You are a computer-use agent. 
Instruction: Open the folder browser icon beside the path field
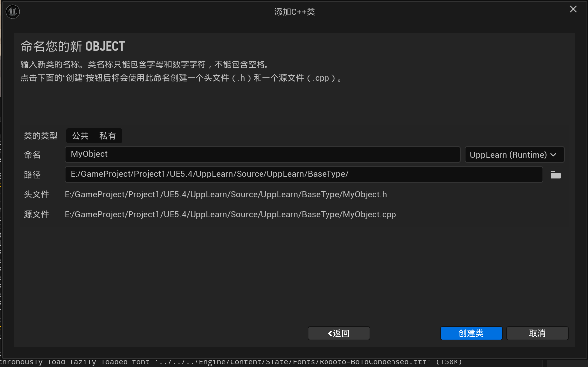(555, 174)
